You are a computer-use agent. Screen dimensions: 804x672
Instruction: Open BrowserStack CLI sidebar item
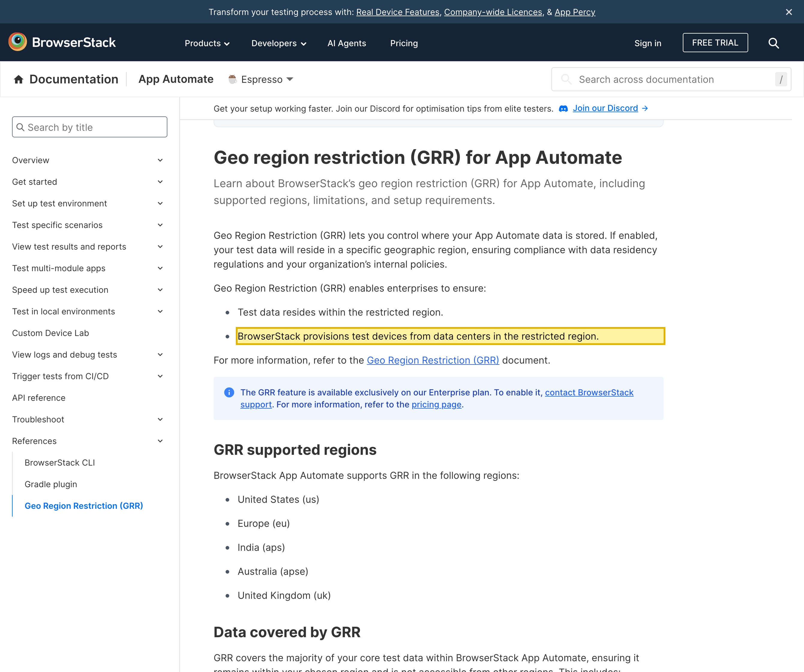click(60, 463)
